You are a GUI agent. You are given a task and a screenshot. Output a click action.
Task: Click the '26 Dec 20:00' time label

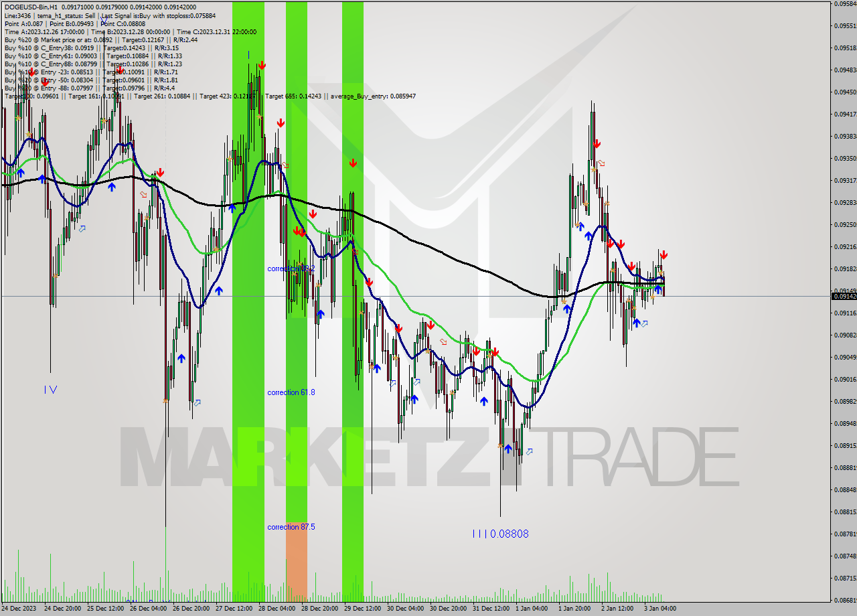[191, 609]
